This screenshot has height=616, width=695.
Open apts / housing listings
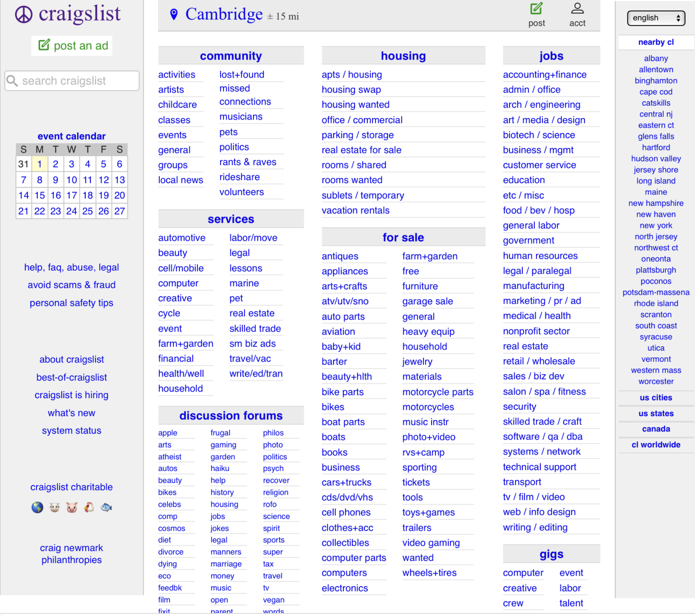[x=352, y=75]
